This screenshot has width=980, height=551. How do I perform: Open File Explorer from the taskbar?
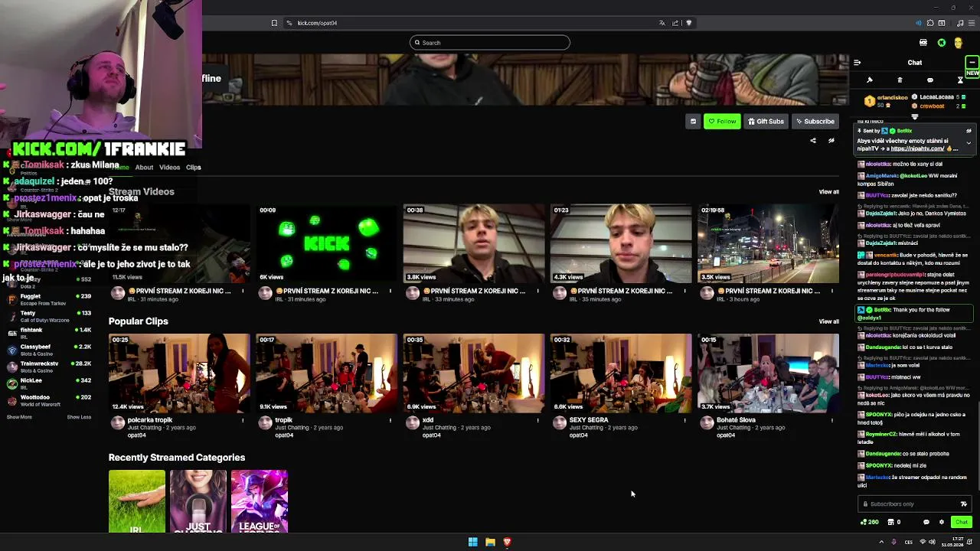click(490, 542)
